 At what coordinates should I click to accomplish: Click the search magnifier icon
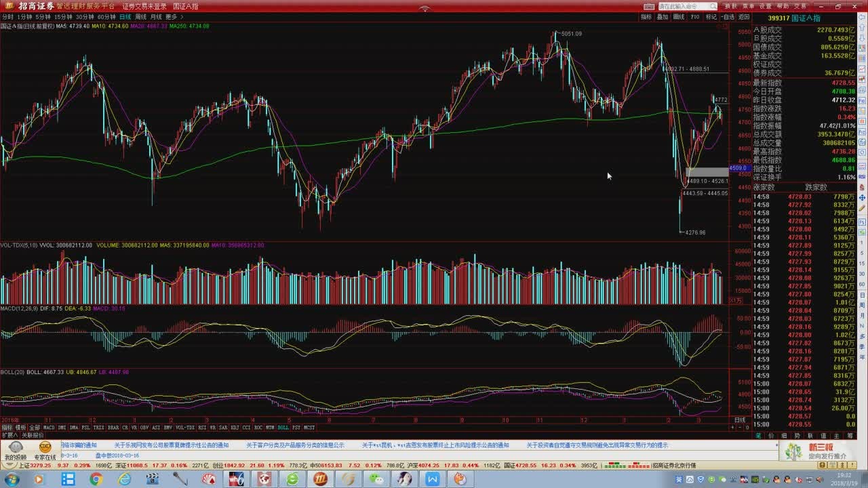point(713,7)
